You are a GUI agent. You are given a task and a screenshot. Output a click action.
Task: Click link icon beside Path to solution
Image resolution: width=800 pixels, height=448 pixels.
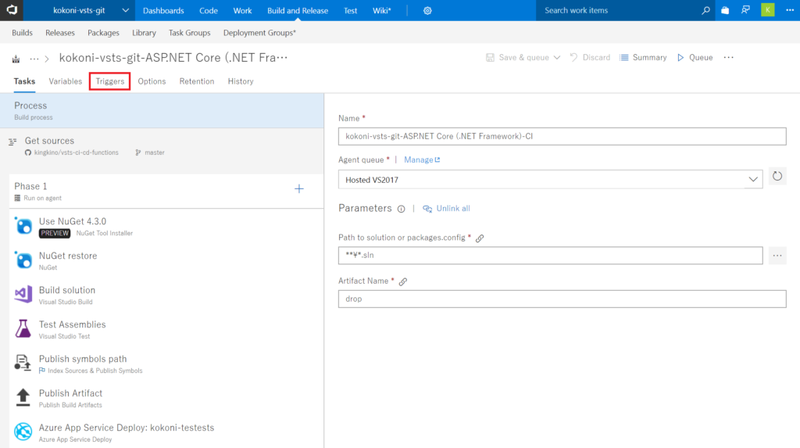[x=480, y=238]
